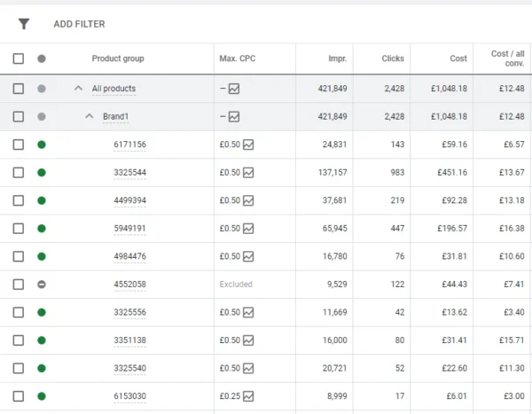Collapse the All products group

(x=78, y=89)
